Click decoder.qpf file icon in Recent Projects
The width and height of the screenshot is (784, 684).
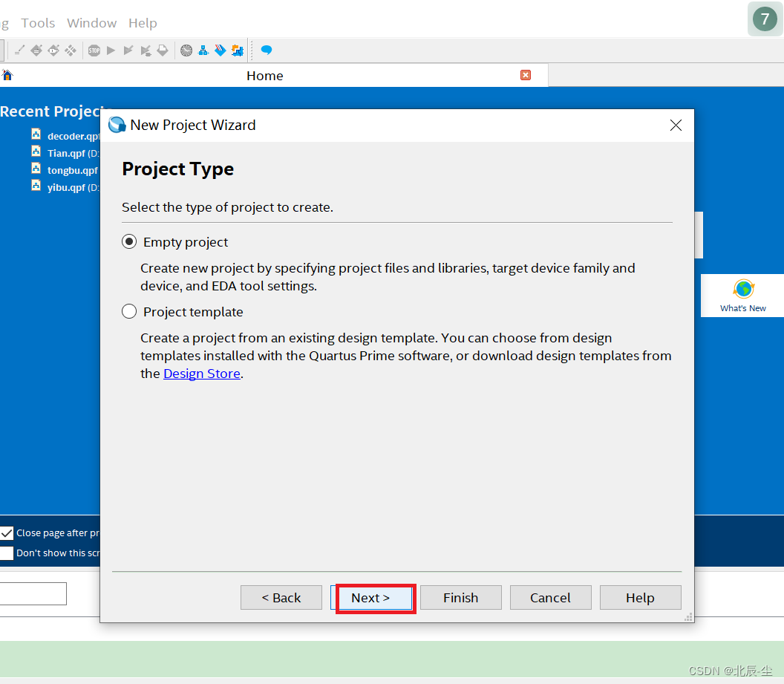pos(36,134)
